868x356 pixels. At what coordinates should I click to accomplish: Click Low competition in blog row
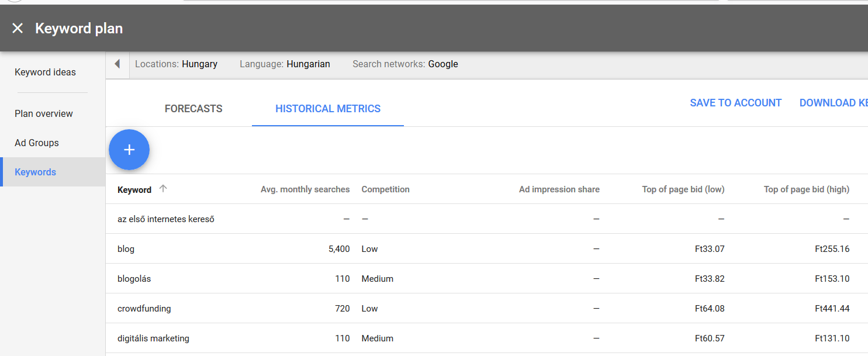(369, 249)
